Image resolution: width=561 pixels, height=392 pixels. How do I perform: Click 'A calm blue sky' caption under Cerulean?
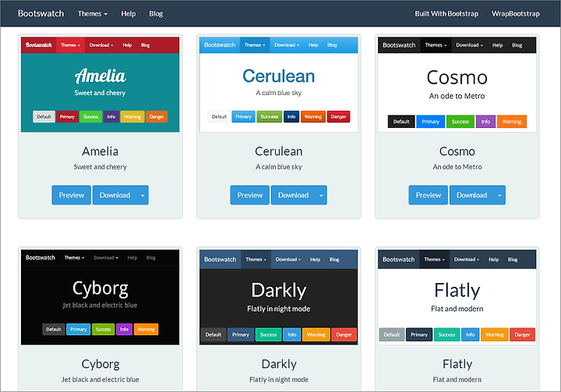click(279, 167)
